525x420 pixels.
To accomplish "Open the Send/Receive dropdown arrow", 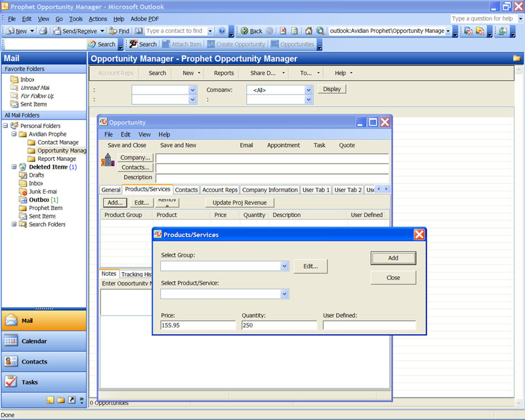I will click(102, 31).
